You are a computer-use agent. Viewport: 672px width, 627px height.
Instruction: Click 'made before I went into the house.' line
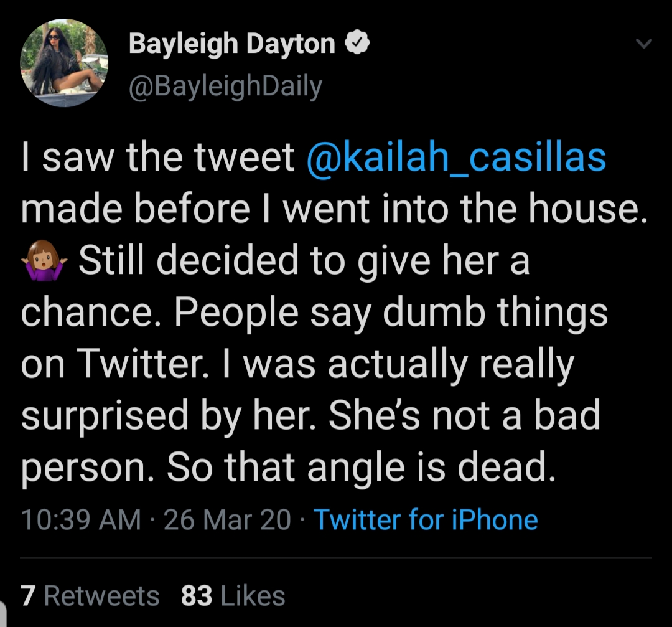click(x=334, y=209)
